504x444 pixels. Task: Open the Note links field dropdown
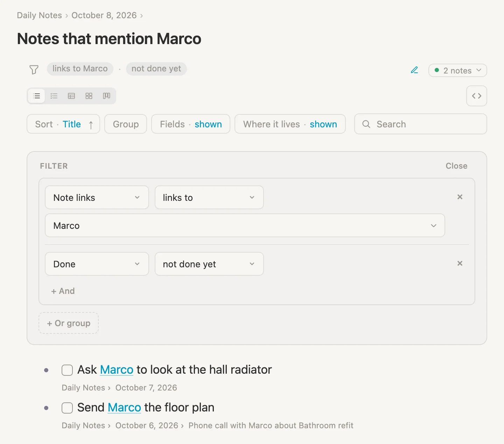pyautogui.click(x=97, y=197)
